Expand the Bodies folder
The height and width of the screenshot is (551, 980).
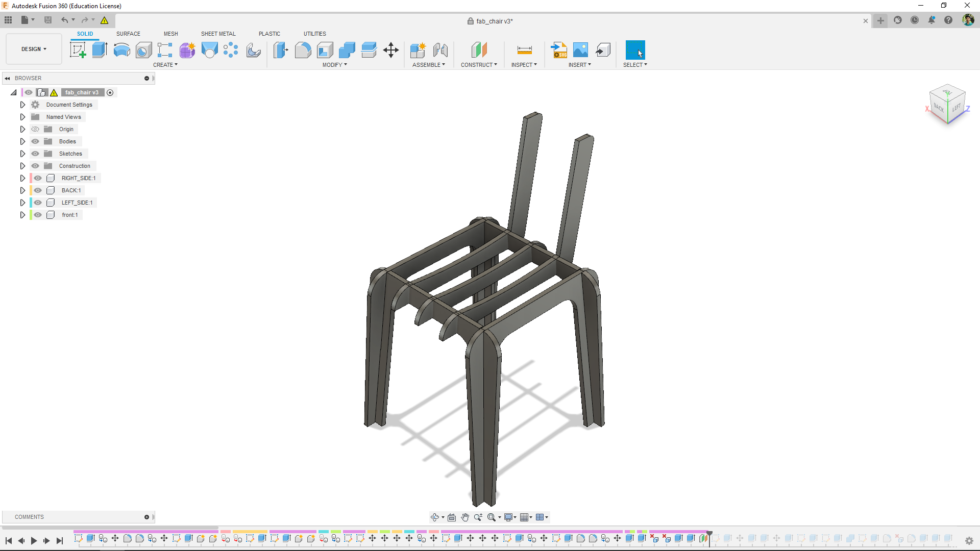tap(22, 141)
